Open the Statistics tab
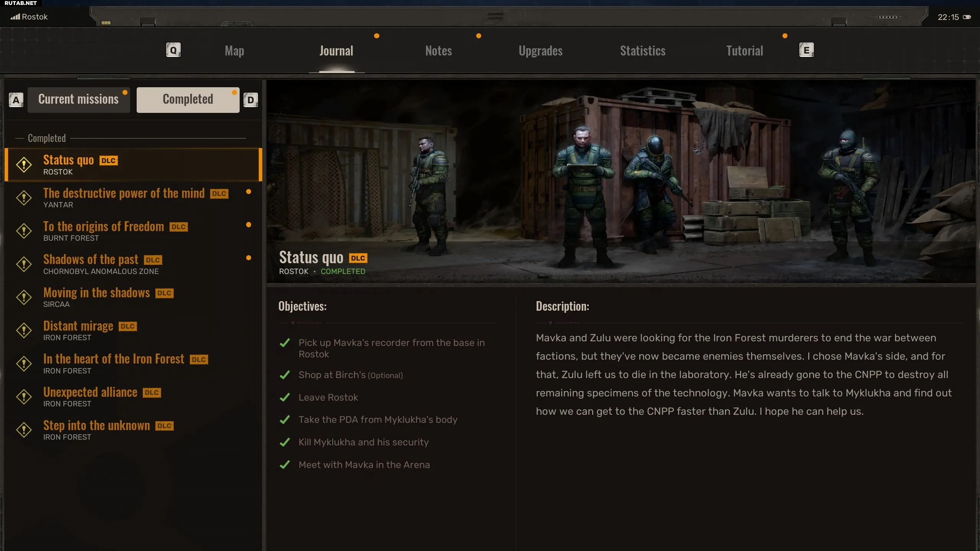This screenshot has width=980, height=551. [x=643, y=51]
